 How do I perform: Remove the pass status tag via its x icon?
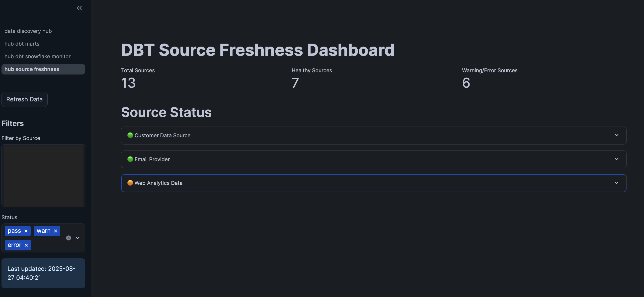point(26,231)
